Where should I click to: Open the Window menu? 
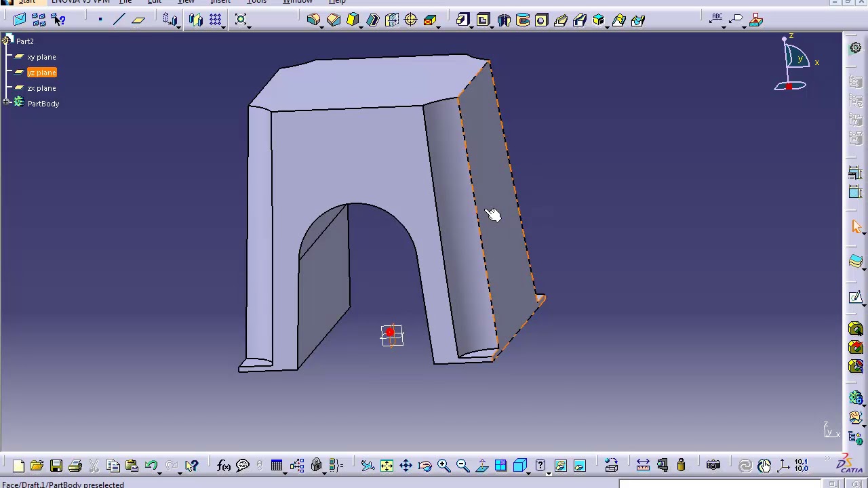point(298,2)
